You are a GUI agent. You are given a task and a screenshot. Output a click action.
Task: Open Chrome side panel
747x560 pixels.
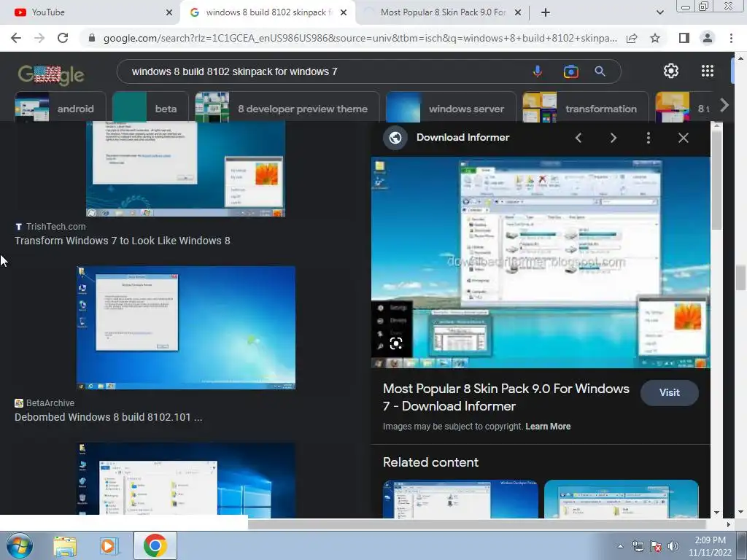click(x=684, y=38)
